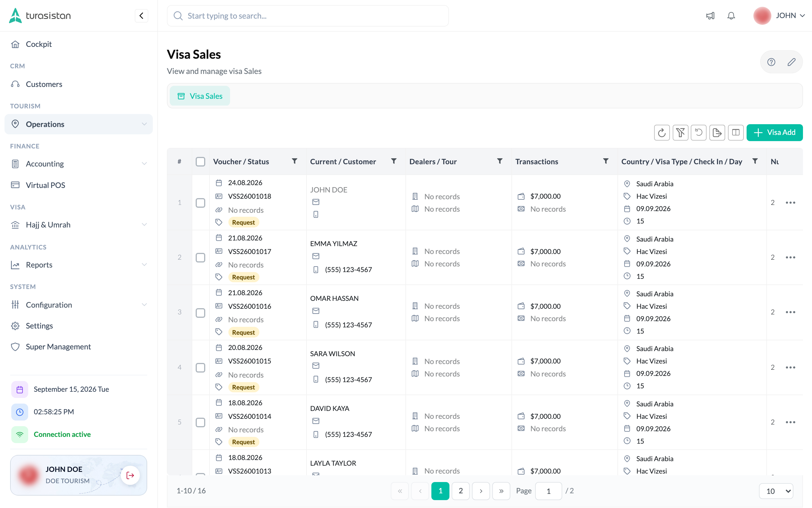Open the help question mark icon
This screenshot has width=812, height=508.
(771, 62)
